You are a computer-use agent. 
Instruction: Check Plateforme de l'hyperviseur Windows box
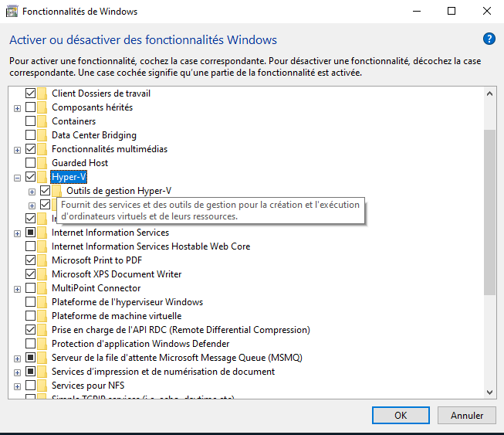31,302
